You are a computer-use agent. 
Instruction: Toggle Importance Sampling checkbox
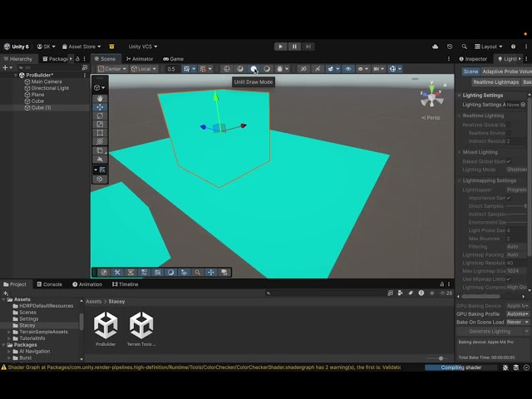point(508,198)
